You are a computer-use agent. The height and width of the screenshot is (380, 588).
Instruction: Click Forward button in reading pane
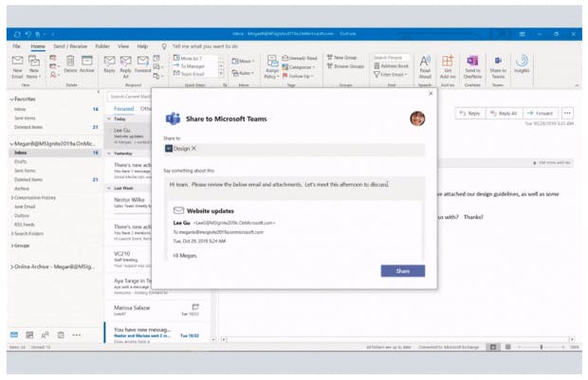click(x=540, y=113)
